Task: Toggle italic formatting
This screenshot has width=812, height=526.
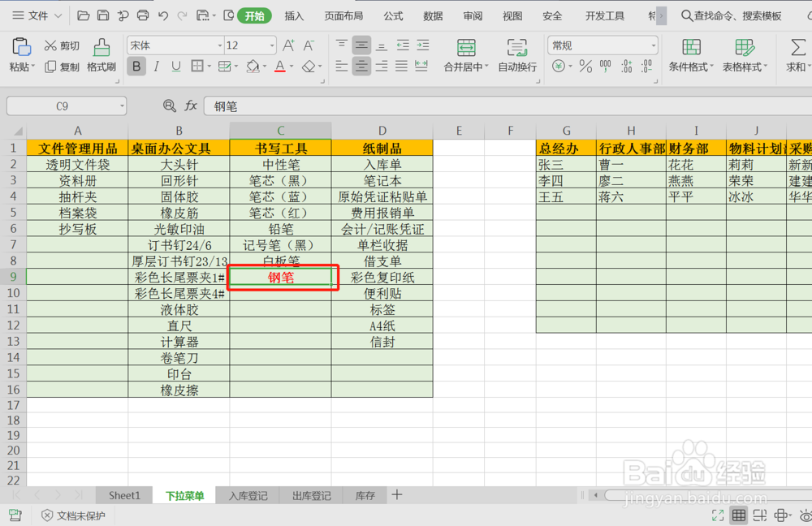Action: [157, 67]
